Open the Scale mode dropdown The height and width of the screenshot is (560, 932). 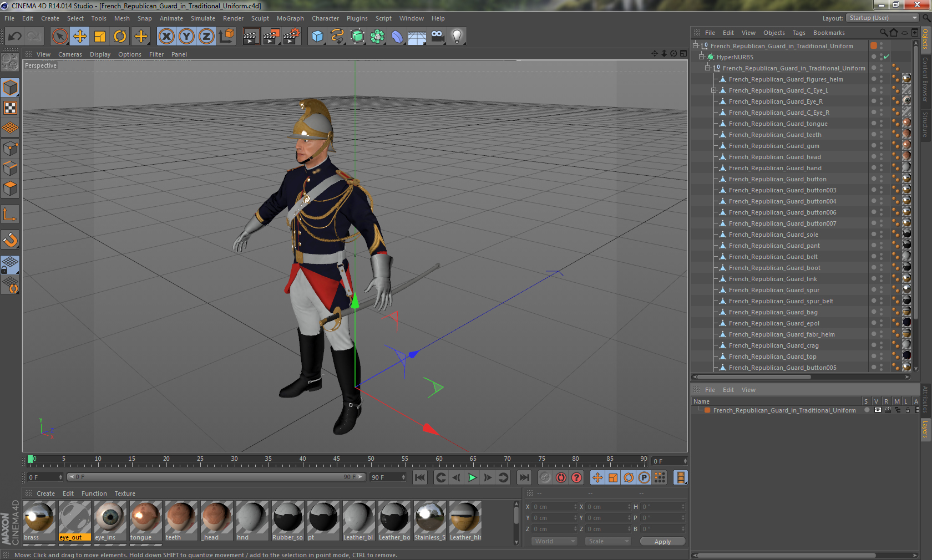pos(608,541)
